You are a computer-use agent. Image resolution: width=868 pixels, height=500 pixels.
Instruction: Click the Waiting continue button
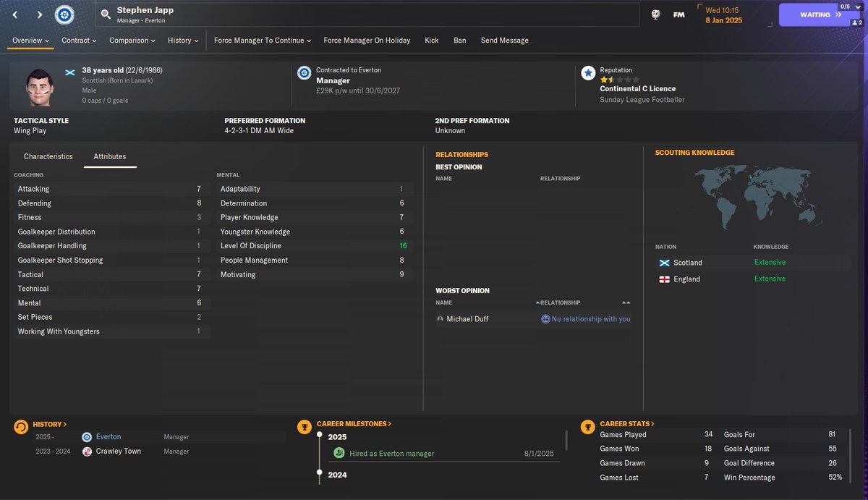[x=820, y=14]
